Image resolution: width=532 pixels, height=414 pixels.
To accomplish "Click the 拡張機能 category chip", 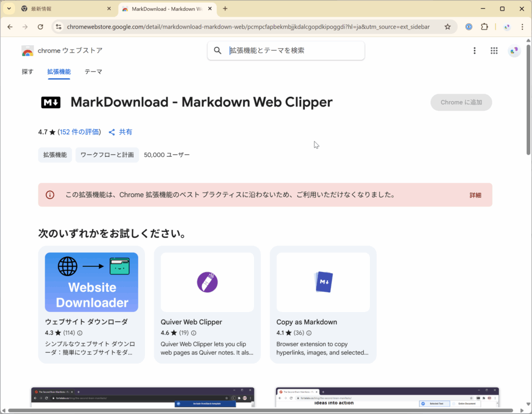I will [55, 155].
